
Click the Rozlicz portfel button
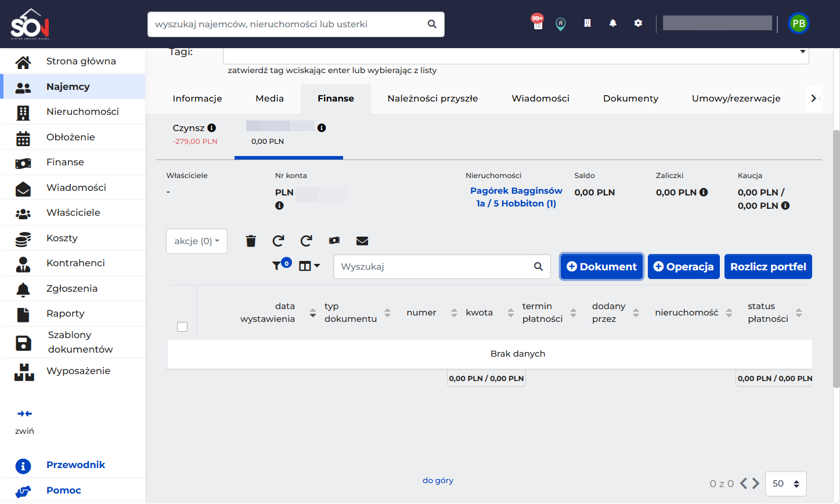point(768,267)
